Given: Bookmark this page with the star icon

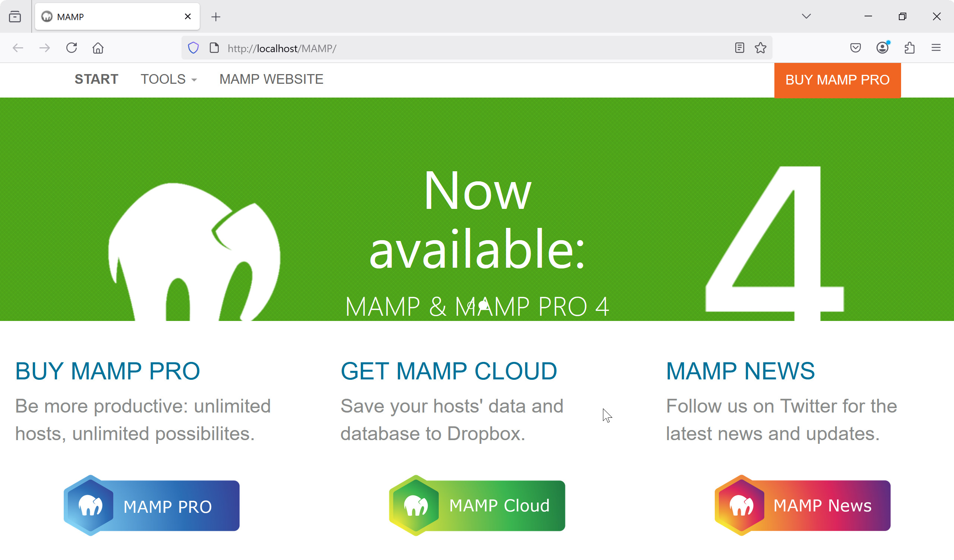Looking at the screenshot, I should tap(761, 48).
